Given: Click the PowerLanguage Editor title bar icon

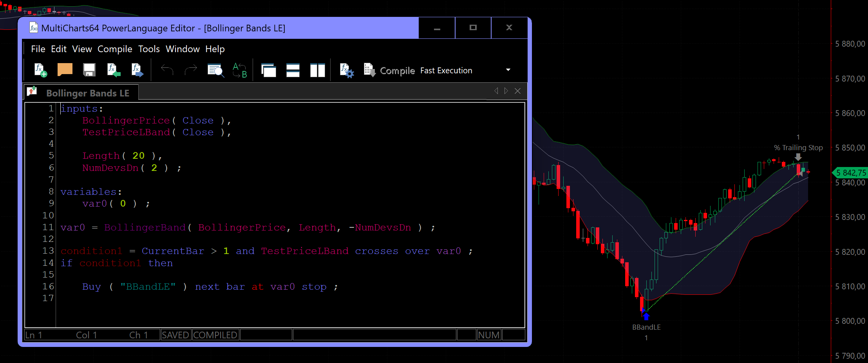Looking at the screenshot, I should pyautogui.click(x=34, y=28).
